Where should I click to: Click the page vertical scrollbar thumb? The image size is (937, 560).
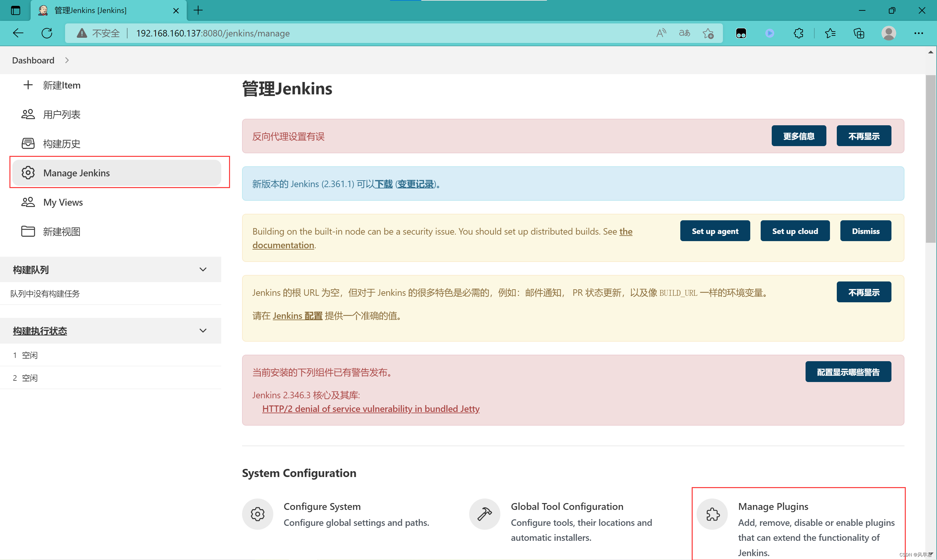point(930,158)
